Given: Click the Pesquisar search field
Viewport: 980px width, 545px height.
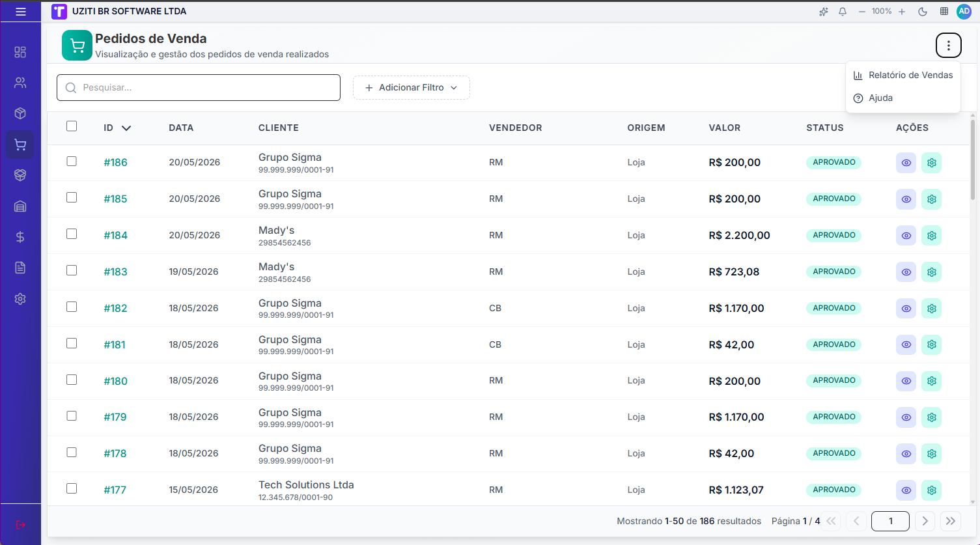Looking at the screenshot, I should (x=199, y=87).
